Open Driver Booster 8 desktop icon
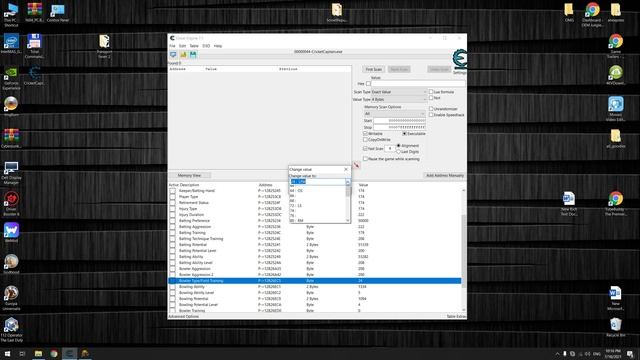Image resolution: width=640 pixels, height=360 pixels. 11,204
